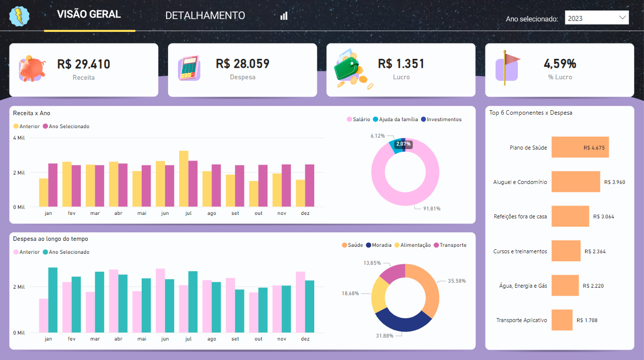The width and height of the screenshot is (644, 360).
Task: Select the Plano de Saúde bar
Action: pos(580,148)
